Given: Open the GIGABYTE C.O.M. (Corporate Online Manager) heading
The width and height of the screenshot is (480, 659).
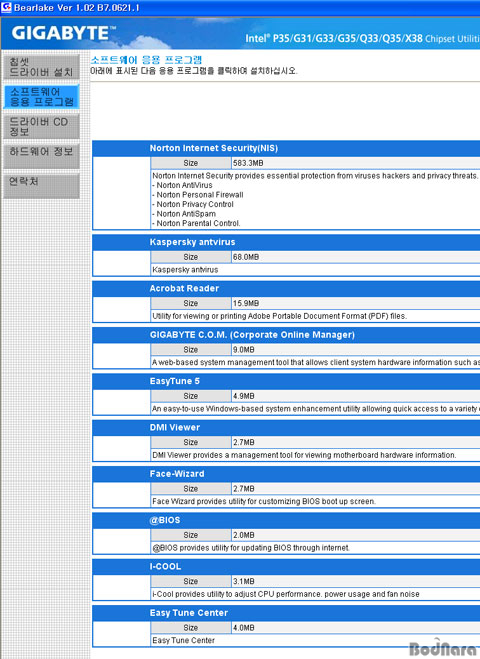Looking at the screenshot, I should click(x=252, y=335).
